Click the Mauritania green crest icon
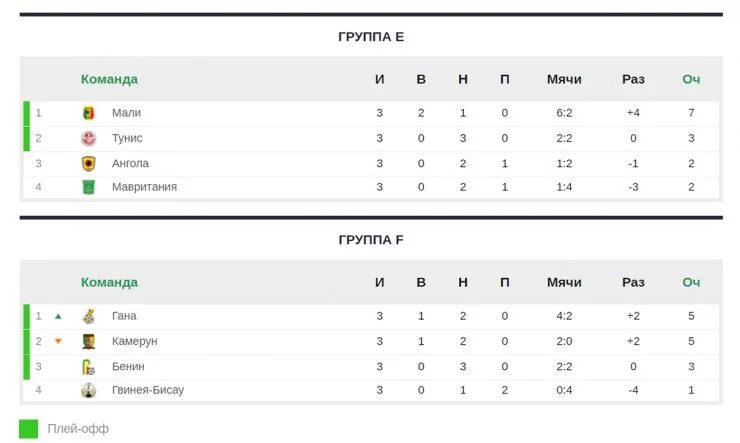The image size is (740, 443). coord(89,187)
